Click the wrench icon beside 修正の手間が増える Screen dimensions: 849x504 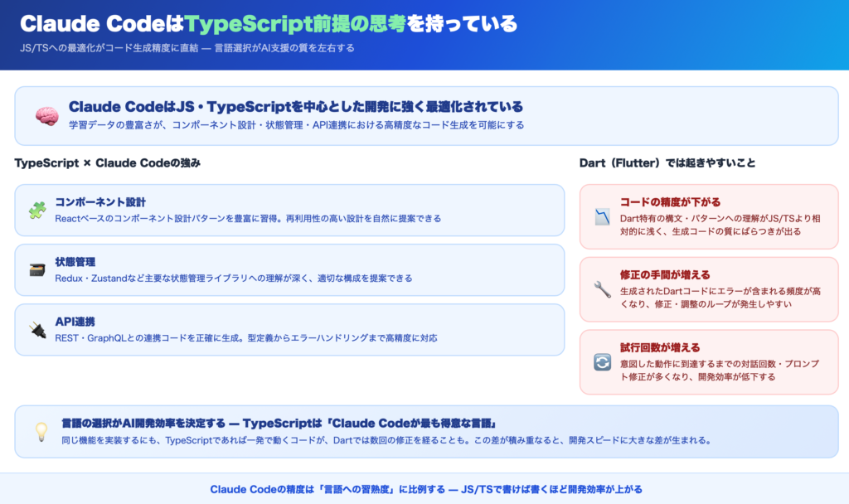[602, 289]
